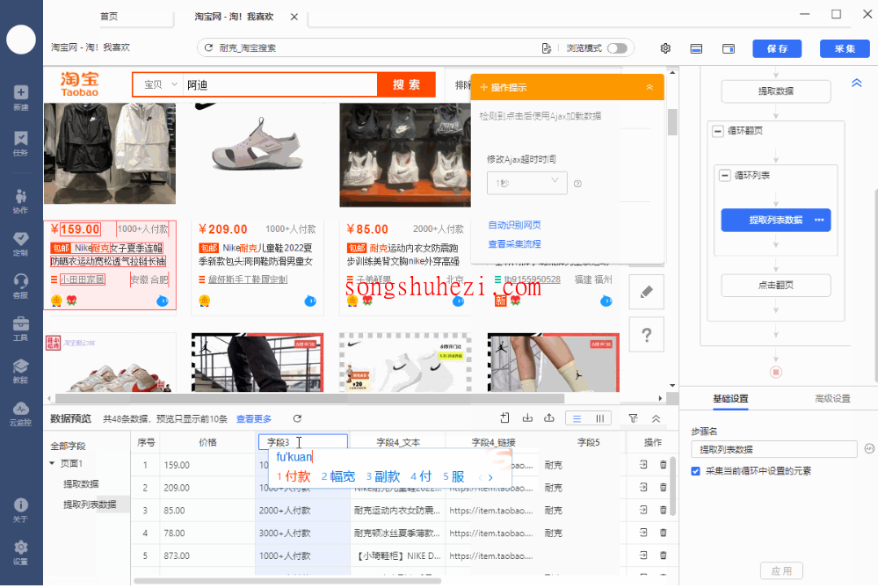Click the help icon beside the Ajax timeout dropdown
The height and width of the screenshot is (588, 885).
[x=577, y=184]
